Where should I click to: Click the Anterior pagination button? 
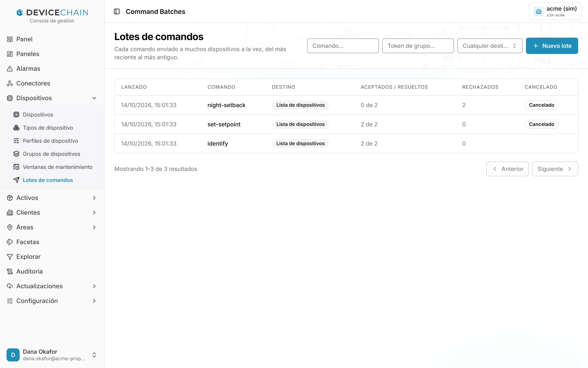[507, 169]
